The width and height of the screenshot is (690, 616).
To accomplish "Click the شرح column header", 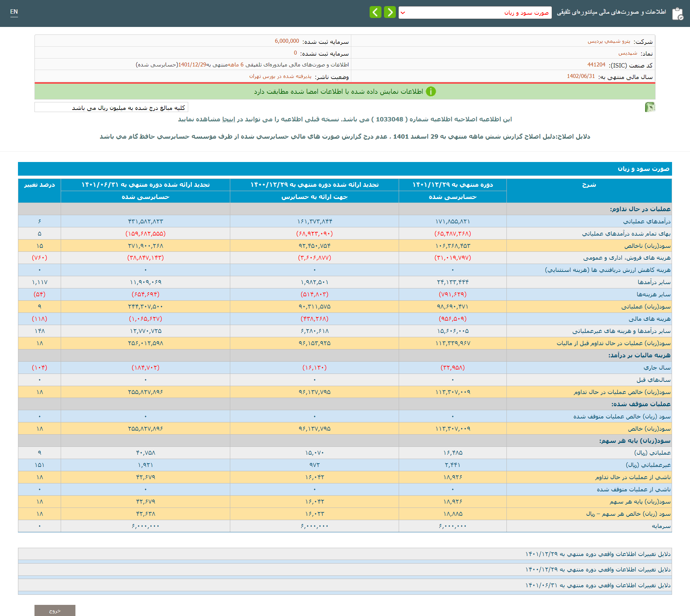I will coord(589,185).
